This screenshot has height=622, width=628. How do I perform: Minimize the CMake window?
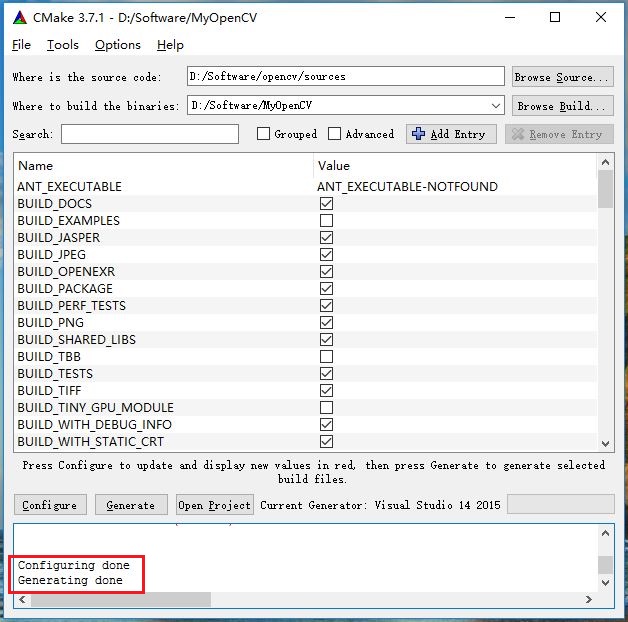tap(510, 18)
